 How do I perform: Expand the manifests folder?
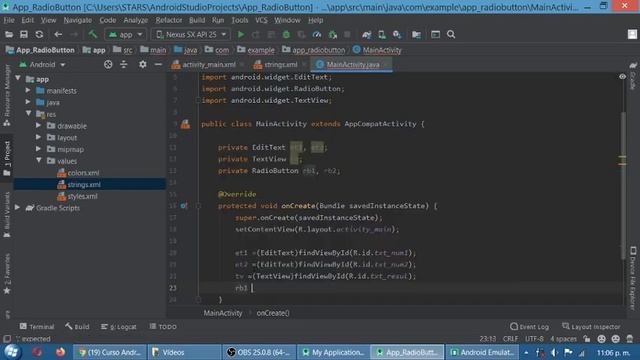28,90
